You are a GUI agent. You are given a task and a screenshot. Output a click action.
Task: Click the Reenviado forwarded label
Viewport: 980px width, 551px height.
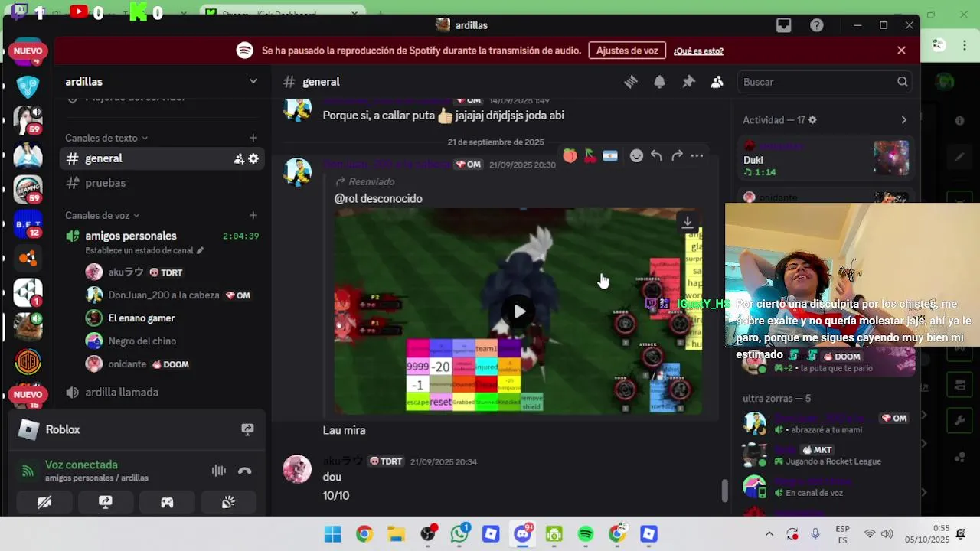[x=365, y=181]
